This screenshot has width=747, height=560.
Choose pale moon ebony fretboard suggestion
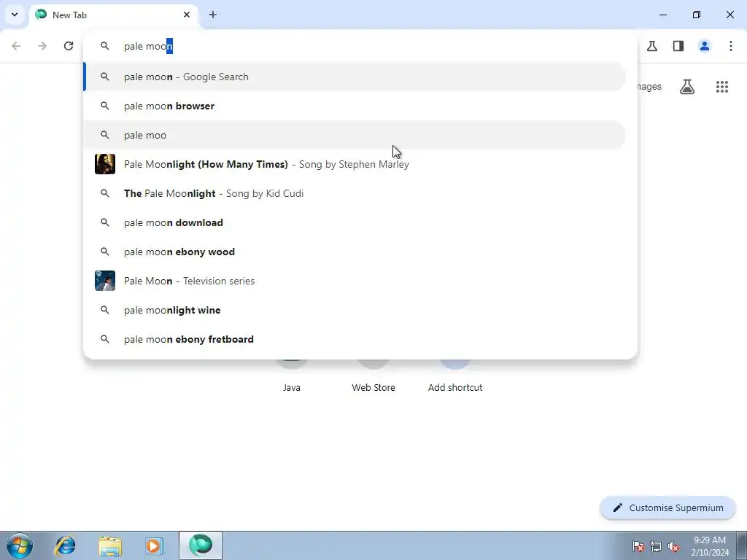coord(355,339)
